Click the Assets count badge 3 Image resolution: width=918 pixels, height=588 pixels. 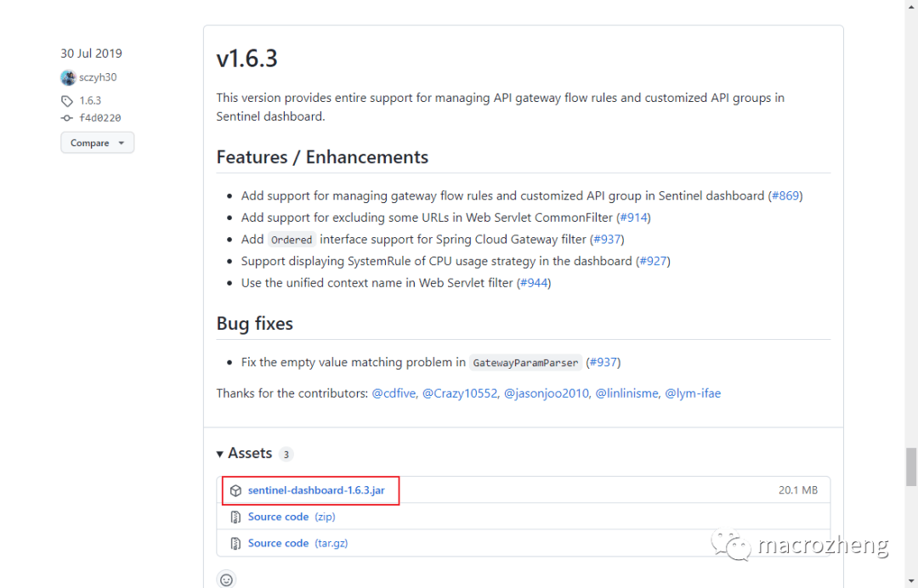[x=286, y=454]
